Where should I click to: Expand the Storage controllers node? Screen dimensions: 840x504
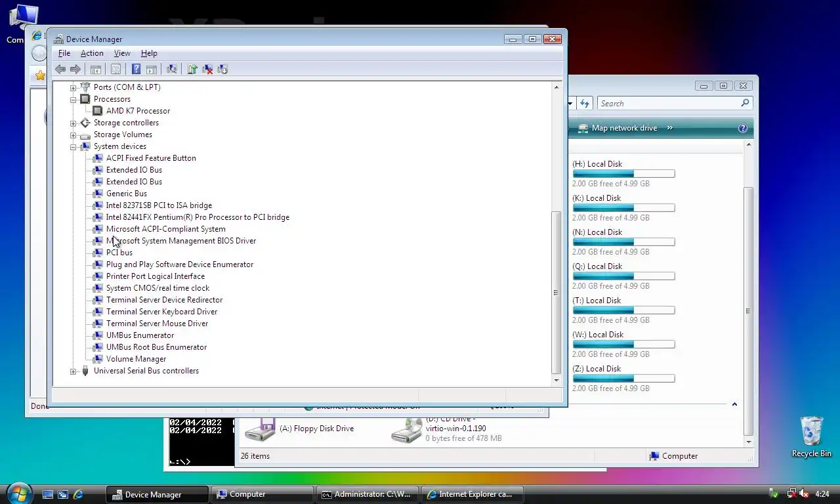tap(73, 123)
